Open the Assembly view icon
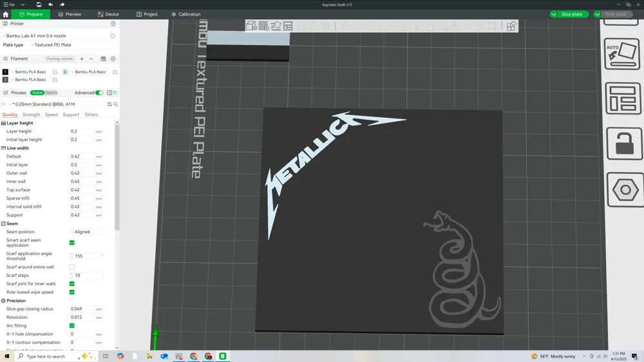The image size is (644, 362). (x=511, y=26)
